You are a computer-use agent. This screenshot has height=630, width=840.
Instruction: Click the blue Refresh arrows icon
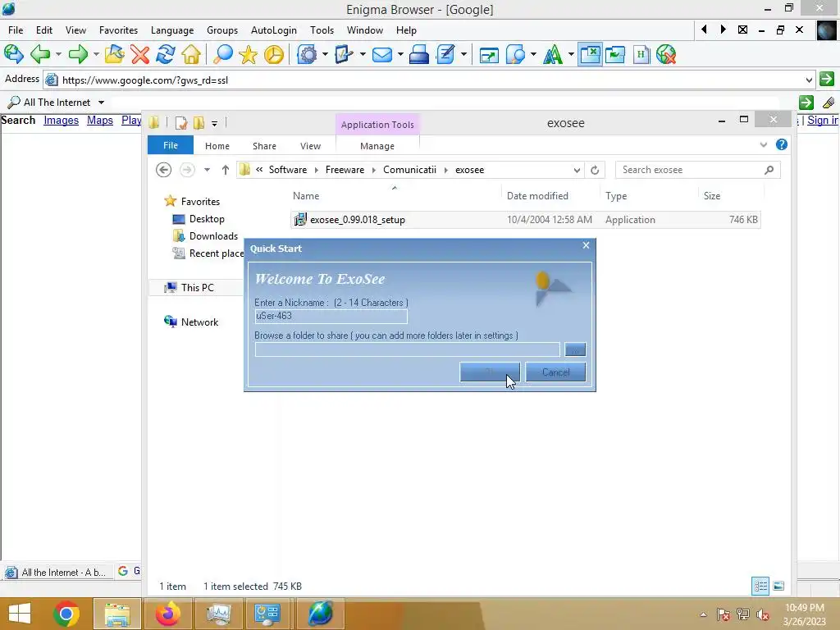coord(166,54)
